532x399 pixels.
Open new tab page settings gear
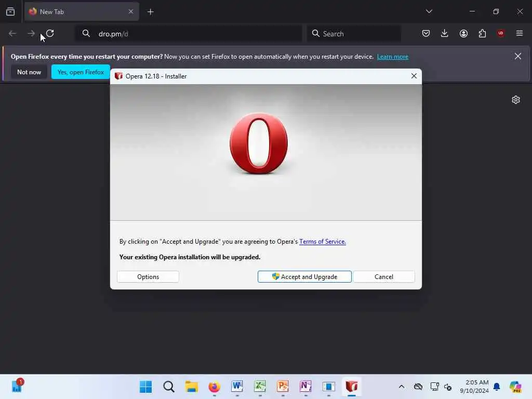pos(516,100)
